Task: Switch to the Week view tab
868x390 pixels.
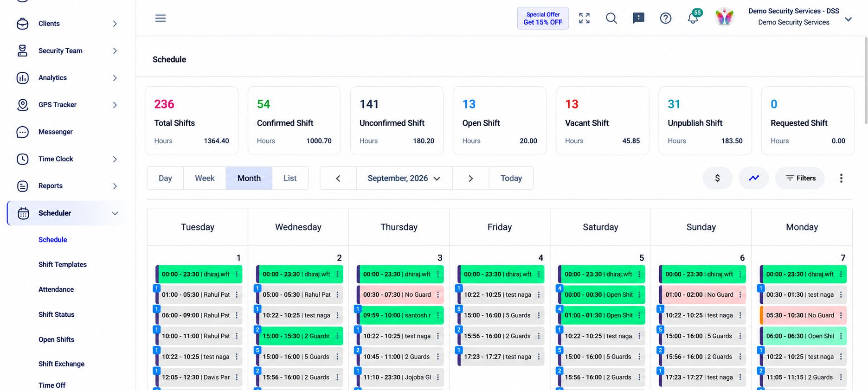Action: pos(205,178)
